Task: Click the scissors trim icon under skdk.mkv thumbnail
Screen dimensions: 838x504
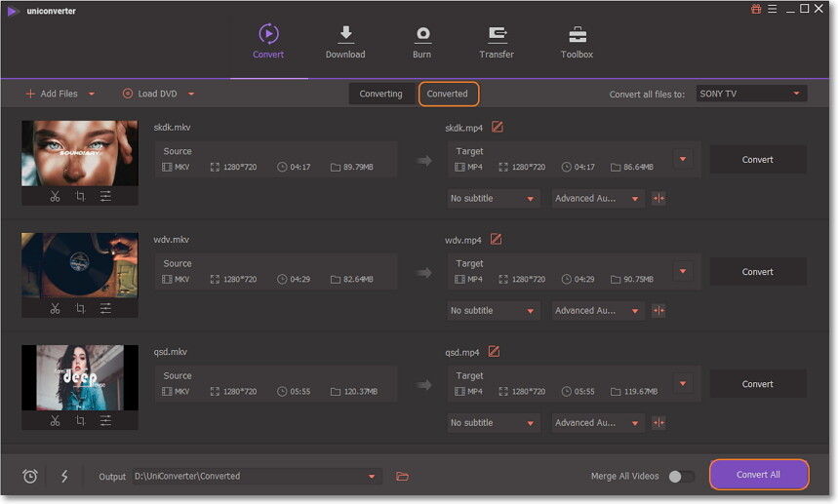Action: point(55,197)
